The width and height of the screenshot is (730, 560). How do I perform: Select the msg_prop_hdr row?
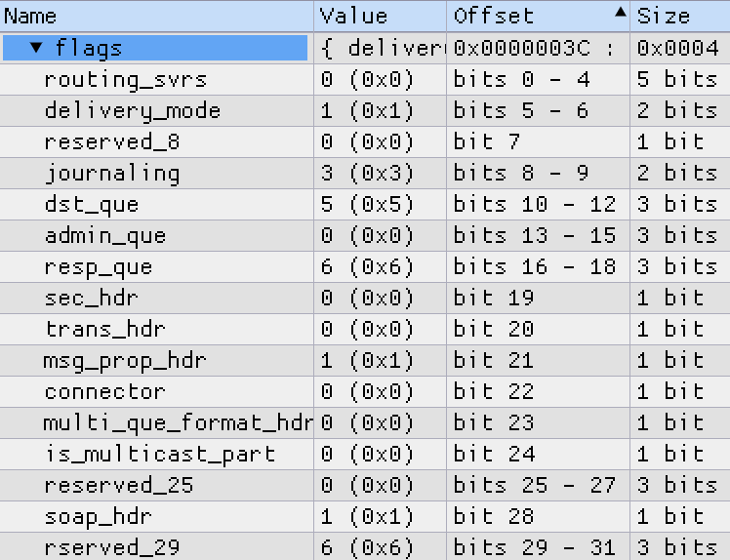click(x=365, y=360)
